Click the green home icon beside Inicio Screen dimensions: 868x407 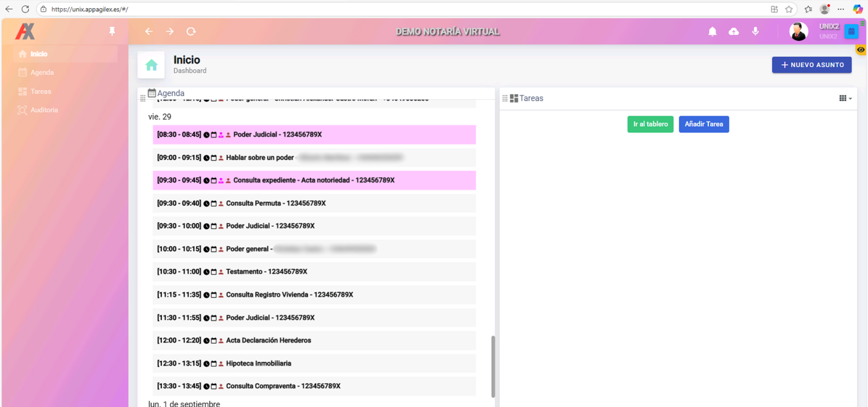click(151, 65)
